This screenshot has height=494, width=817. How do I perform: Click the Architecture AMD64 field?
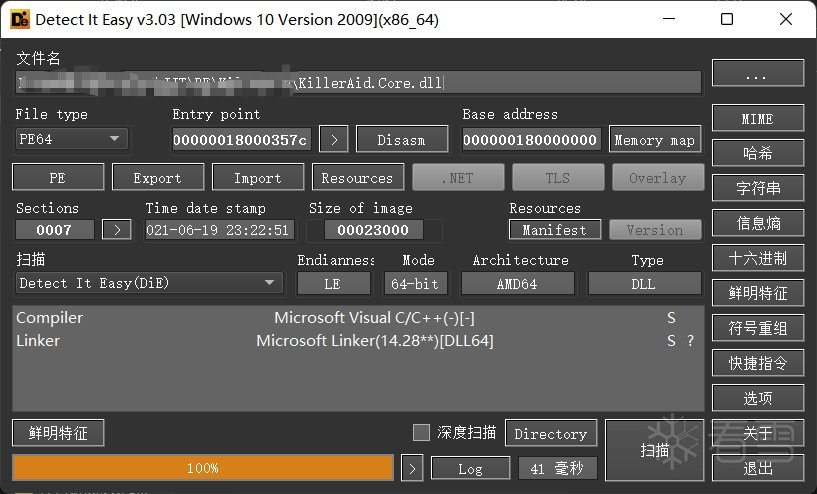517,283
